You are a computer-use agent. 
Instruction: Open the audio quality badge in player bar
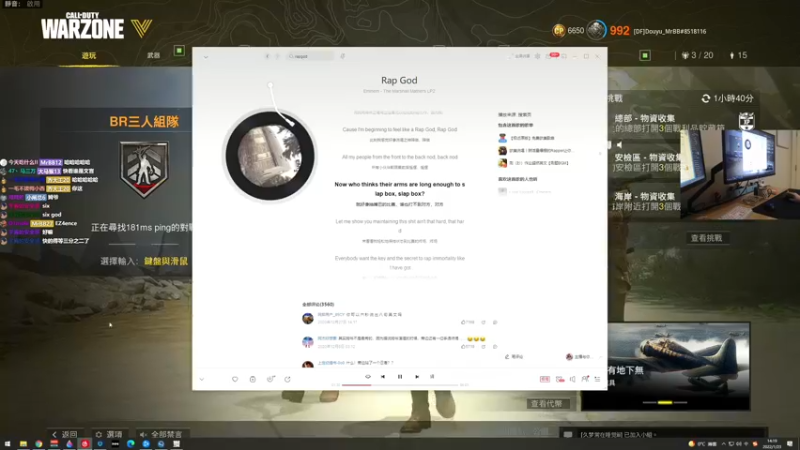[545, 379]
